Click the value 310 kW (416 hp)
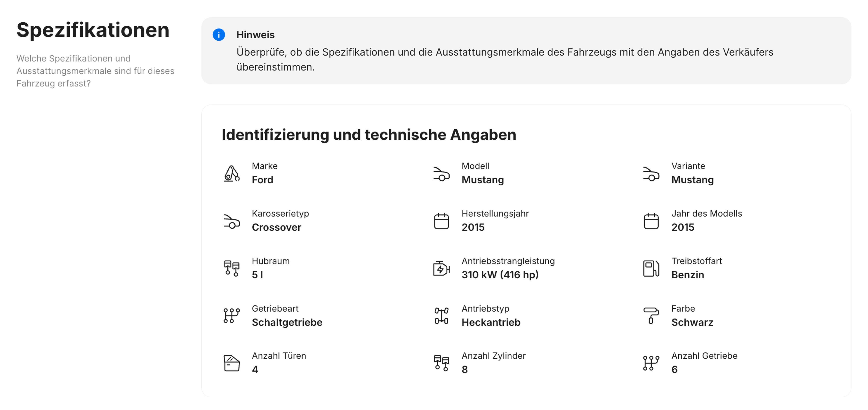 click(500, 275)
